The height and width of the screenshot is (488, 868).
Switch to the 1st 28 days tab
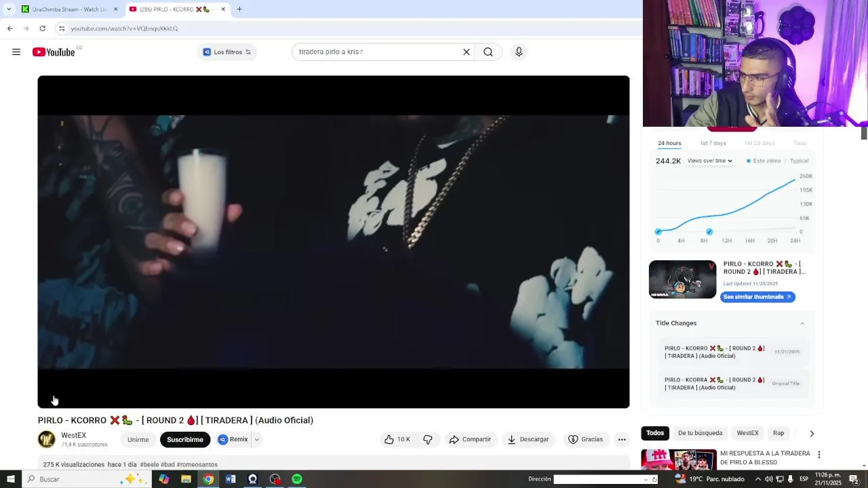759,143
